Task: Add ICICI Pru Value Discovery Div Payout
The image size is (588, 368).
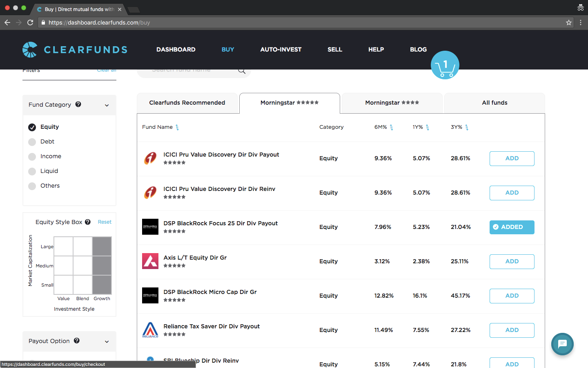Action: pyautogui.click(x=512, y=159)
